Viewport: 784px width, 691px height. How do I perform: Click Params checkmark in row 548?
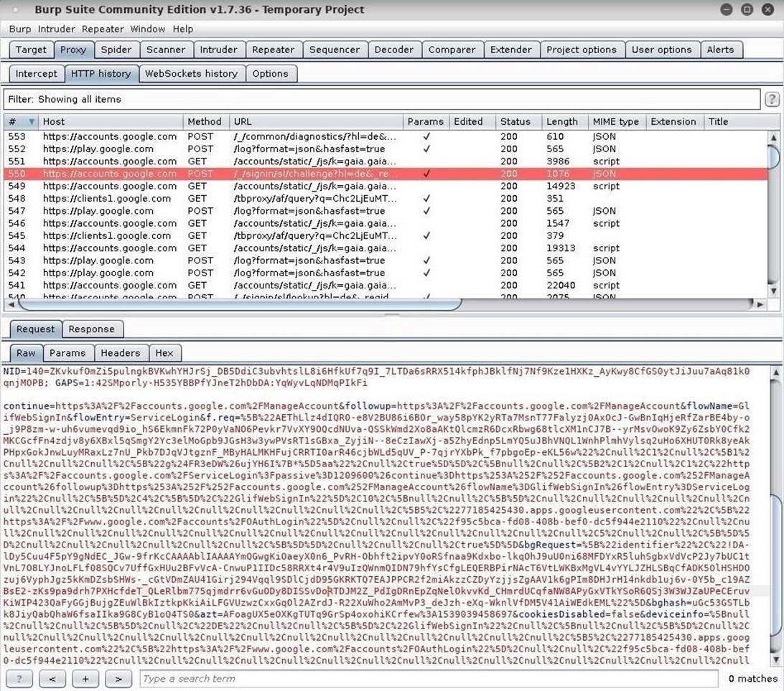click(426, 199)
